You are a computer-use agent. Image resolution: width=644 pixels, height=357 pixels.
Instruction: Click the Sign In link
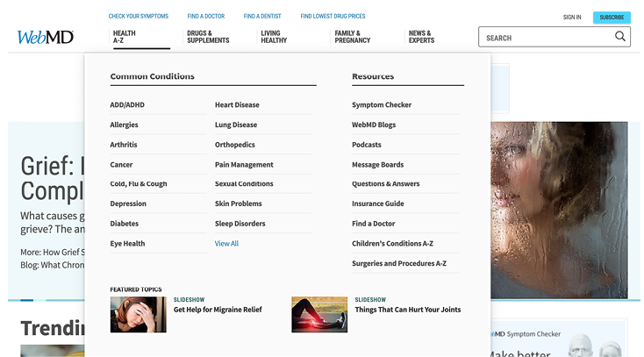click(572, 18)
